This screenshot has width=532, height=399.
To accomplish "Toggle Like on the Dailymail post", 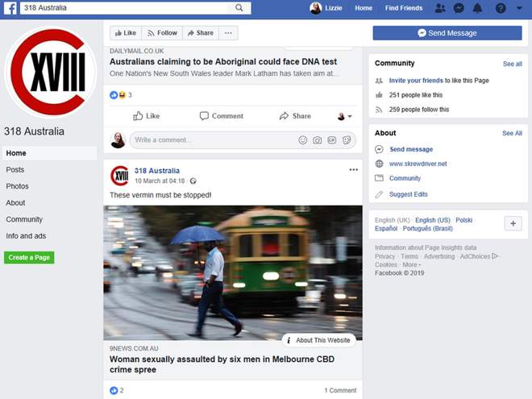I will click(x=146, y=116).
